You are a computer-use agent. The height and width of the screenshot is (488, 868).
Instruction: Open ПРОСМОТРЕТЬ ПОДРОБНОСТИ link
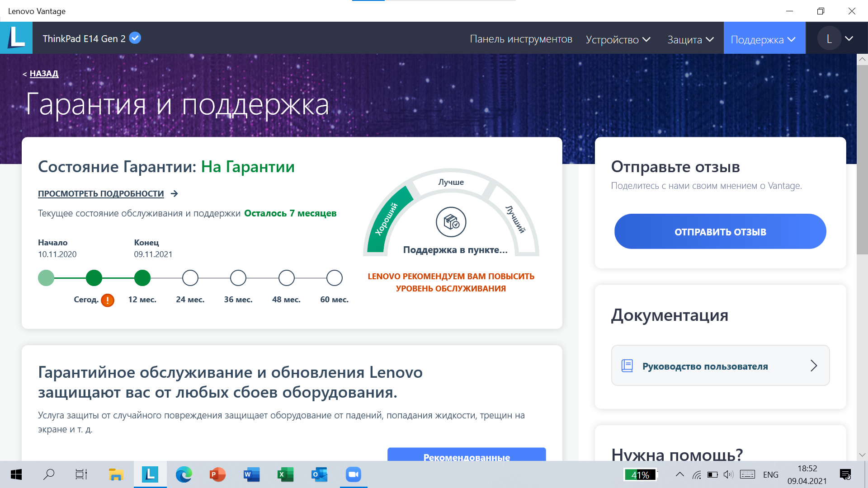(x=101, y=194)
